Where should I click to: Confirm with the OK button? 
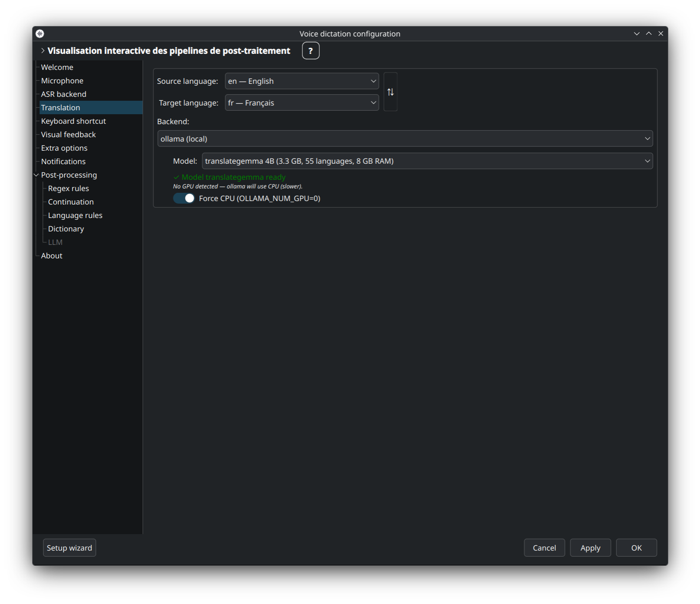[x=636, y=548]
